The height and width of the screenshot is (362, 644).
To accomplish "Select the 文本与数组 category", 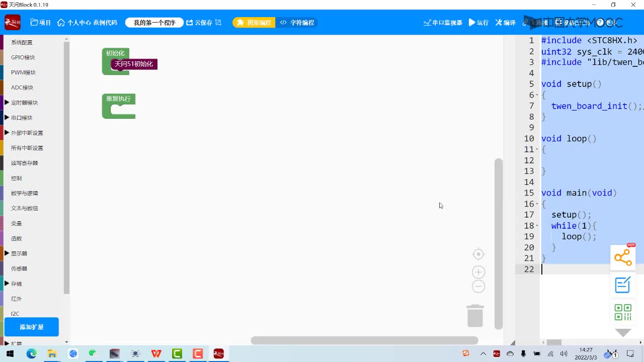I will click(24, 208).
